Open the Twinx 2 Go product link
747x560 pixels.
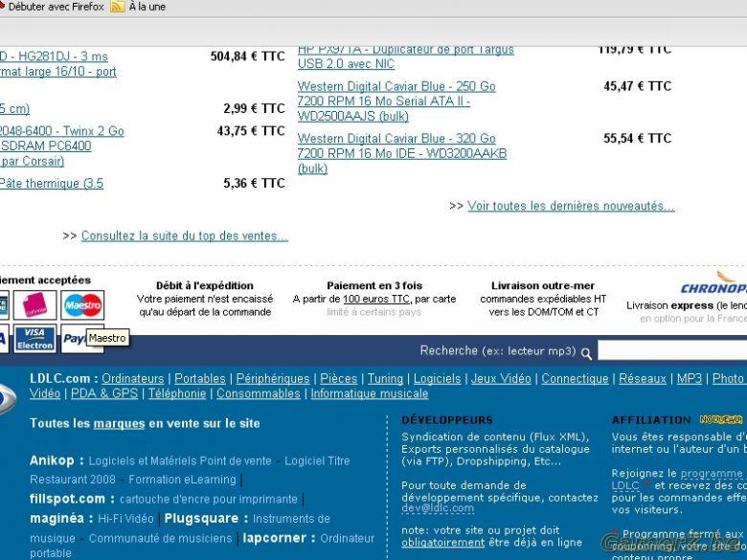tap(62, 146)
